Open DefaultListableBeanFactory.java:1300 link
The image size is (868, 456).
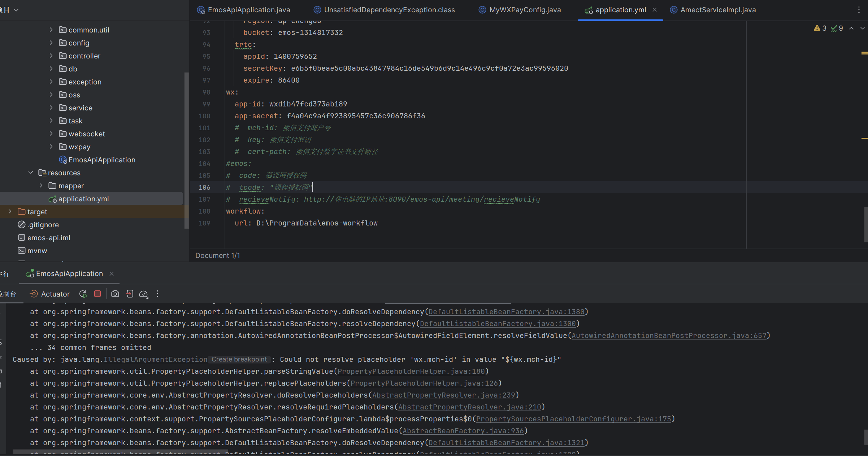(498, 324)
